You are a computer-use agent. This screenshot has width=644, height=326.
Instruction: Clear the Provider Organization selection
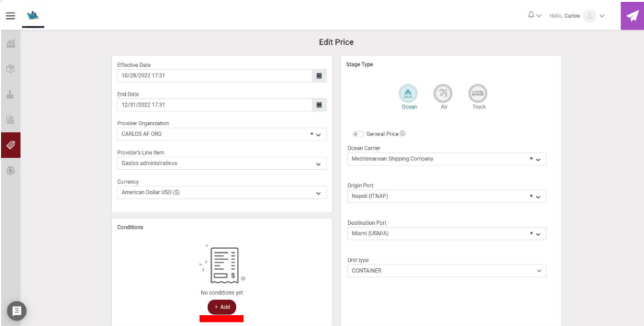[311, 134]
